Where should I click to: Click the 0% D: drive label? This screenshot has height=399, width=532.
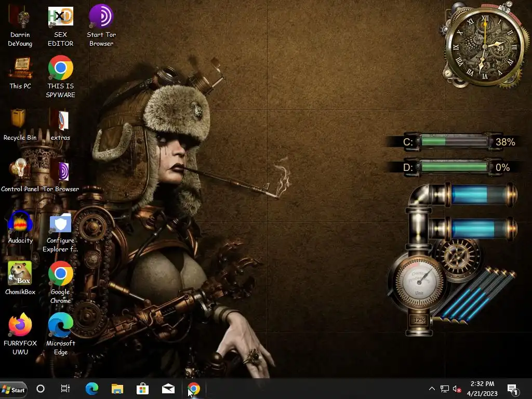502,168
